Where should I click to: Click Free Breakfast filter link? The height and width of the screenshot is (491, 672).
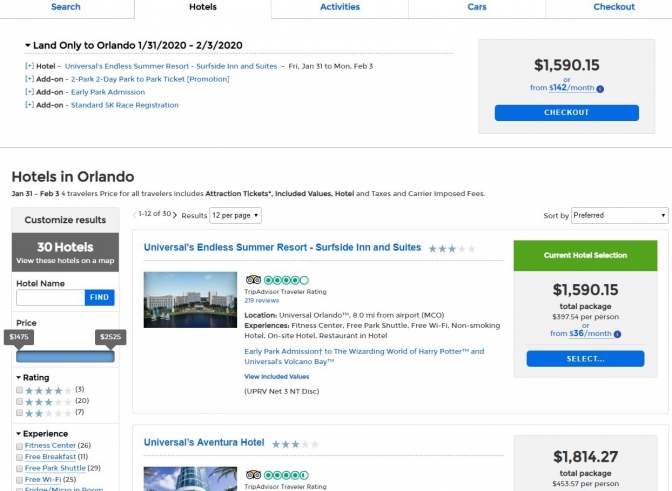(50, 457)
